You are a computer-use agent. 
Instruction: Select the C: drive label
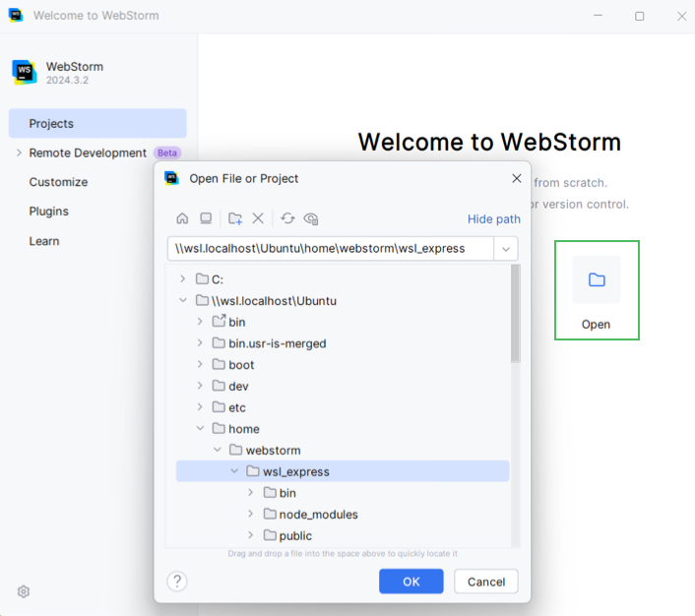(218, 279)
